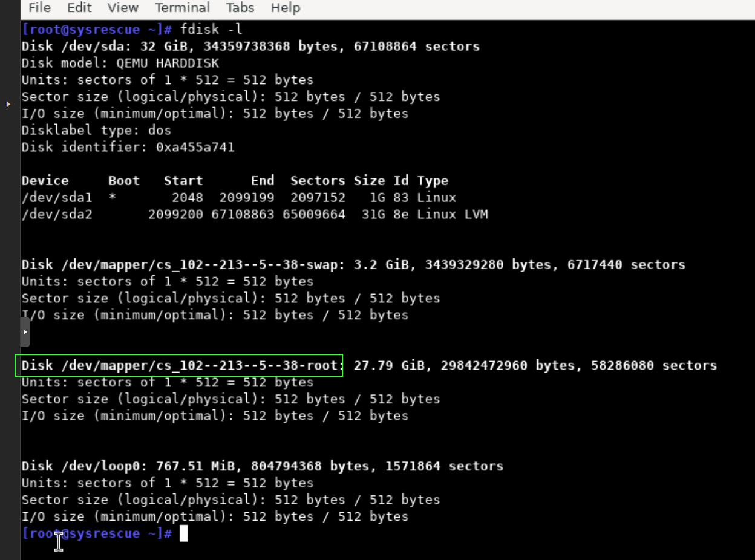Click the /dev/sda1 partition entry

[x=57, y=198]
